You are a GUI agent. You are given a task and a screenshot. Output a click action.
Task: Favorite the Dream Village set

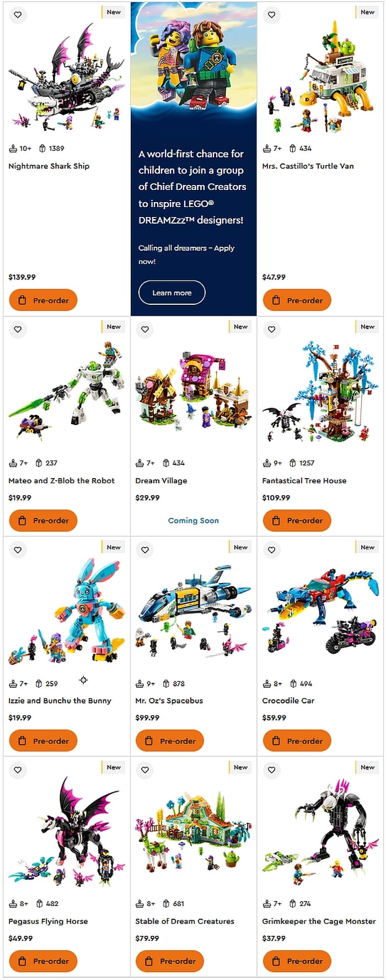[x=145, y=330]
